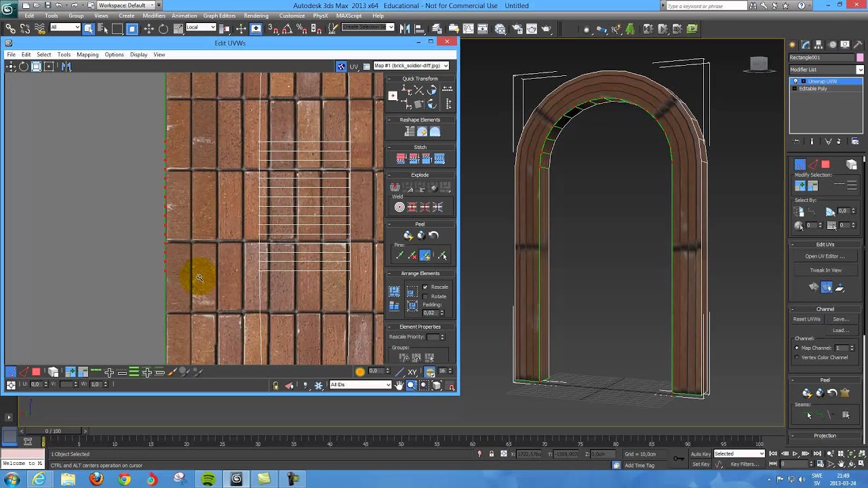Click the Key Filters button
The height and width of the screenshot is (488, 868).
[x=745, y=464]
